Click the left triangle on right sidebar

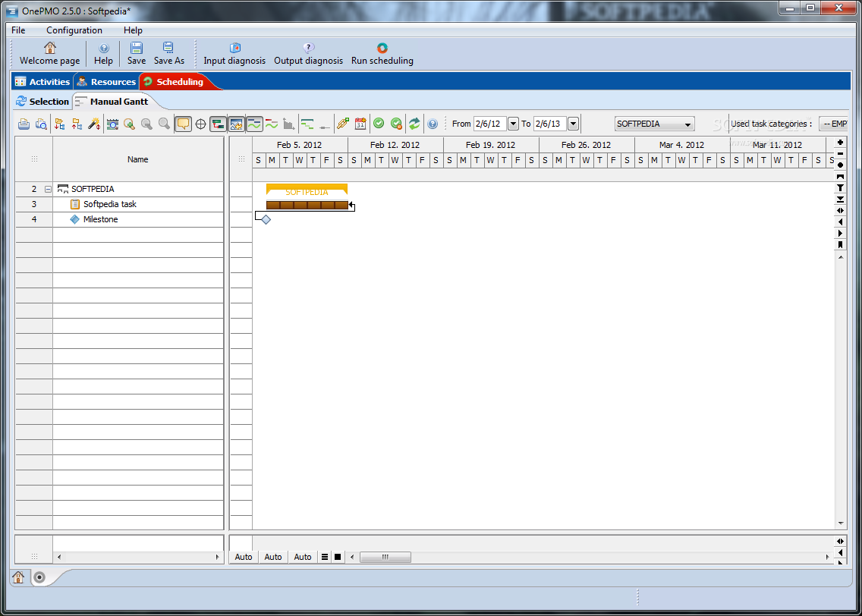click(x=840, y=222)
